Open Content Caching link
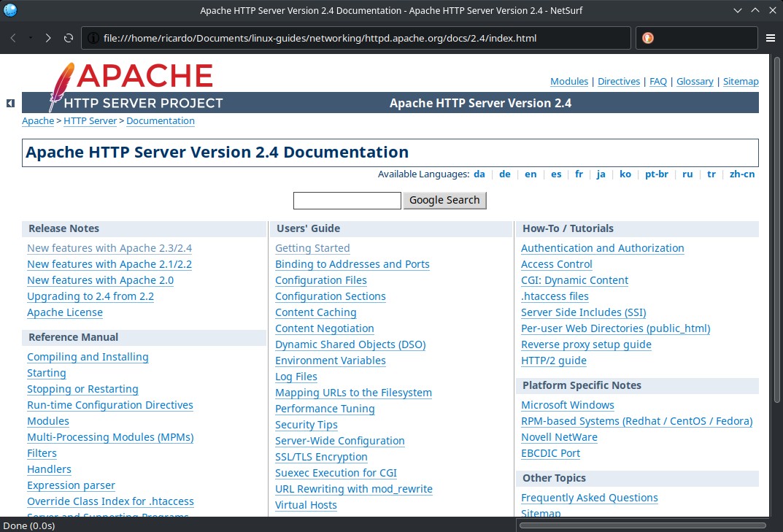This screenshot has width=783, height=532. pyautogui.click(x=315, y=312)
